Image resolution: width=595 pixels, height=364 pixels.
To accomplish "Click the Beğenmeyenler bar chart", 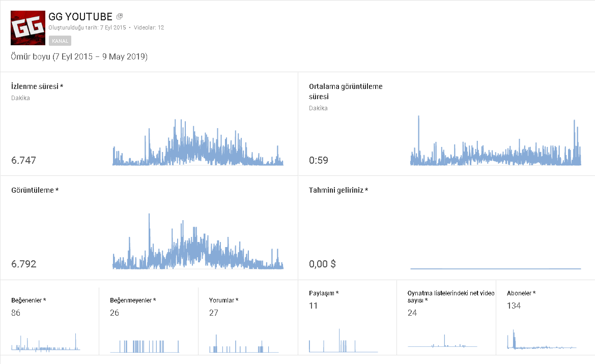I will 145,346.
